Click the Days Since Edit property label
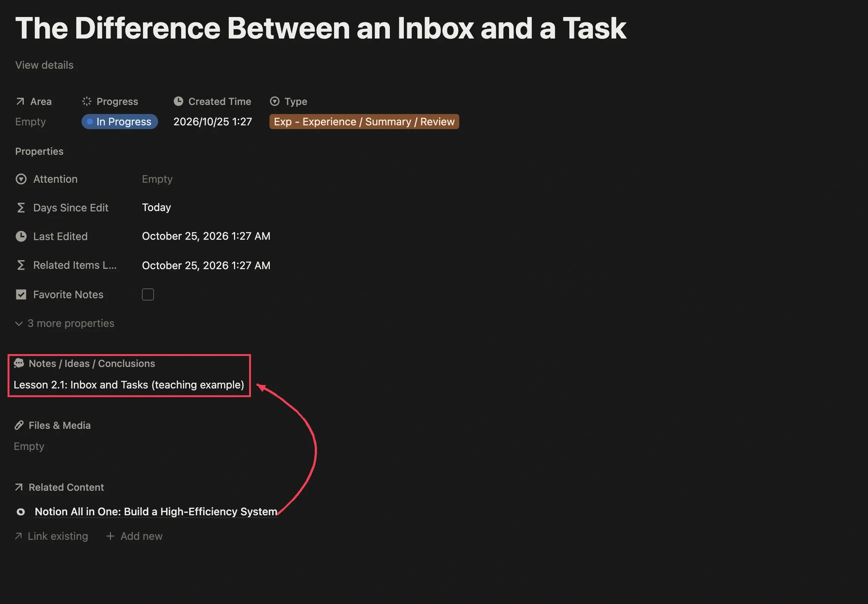 (71, 208)
